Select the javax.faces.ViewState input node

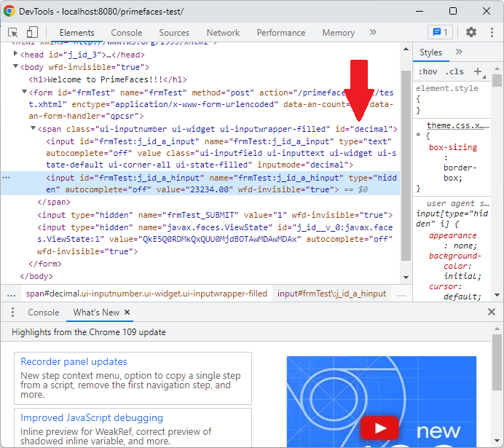click(x=215, y=239)
